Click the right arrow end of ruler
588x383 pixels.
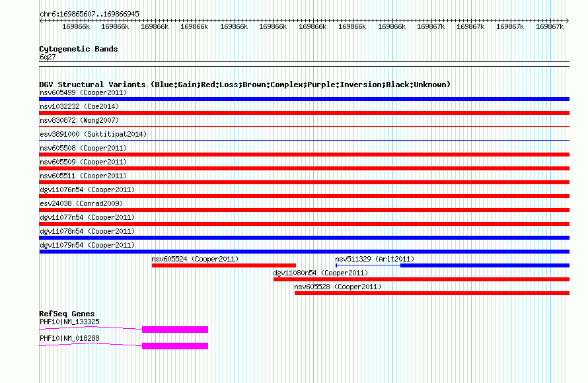(x=568, y=20)
